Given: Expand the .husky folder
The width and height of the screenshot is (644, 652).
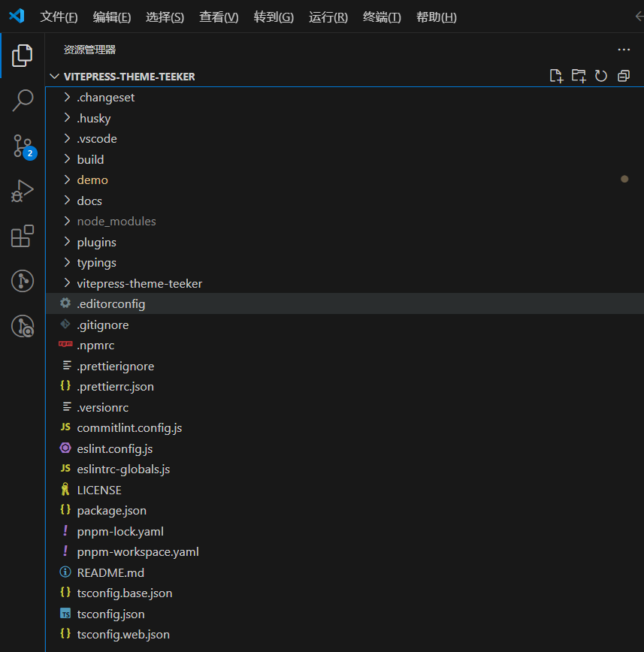Looking at the screenshot, I should (x=67, y=118).
